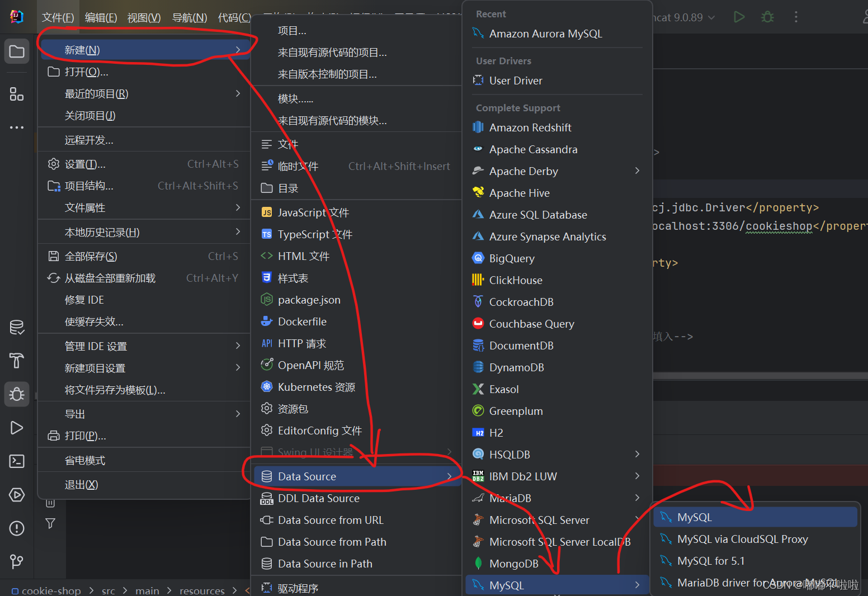The height and width of the screenshot is (596, 868).
Task: Open the Database tool window icon
Action: [17, 328]
